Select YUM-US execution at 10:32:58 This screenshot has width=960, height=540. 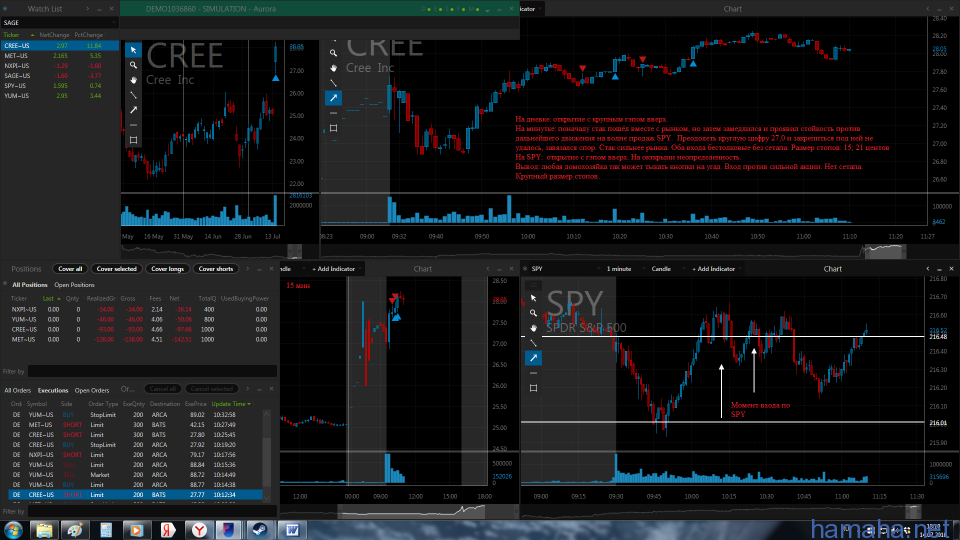[x=136, y=414]
